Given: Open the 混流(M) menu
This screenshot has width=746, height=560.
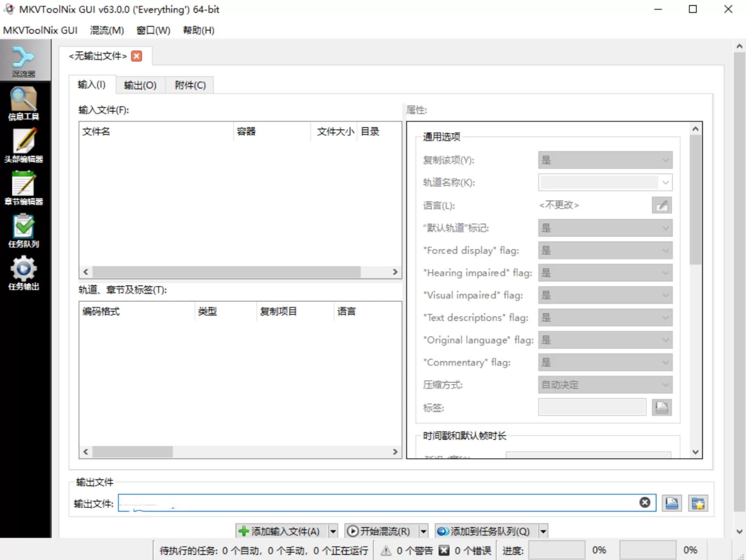Looking at the screenshot, I should [x=107, y=30].
